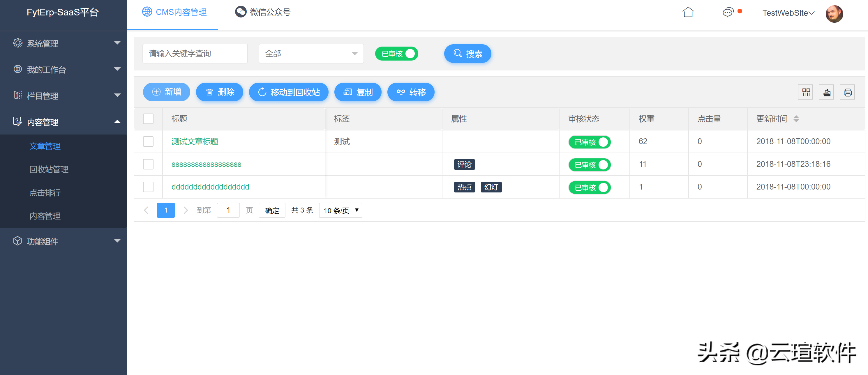Expand the 系统管理 sidebar menu
This screenshot has width=868, height=375.
[63, 43]
